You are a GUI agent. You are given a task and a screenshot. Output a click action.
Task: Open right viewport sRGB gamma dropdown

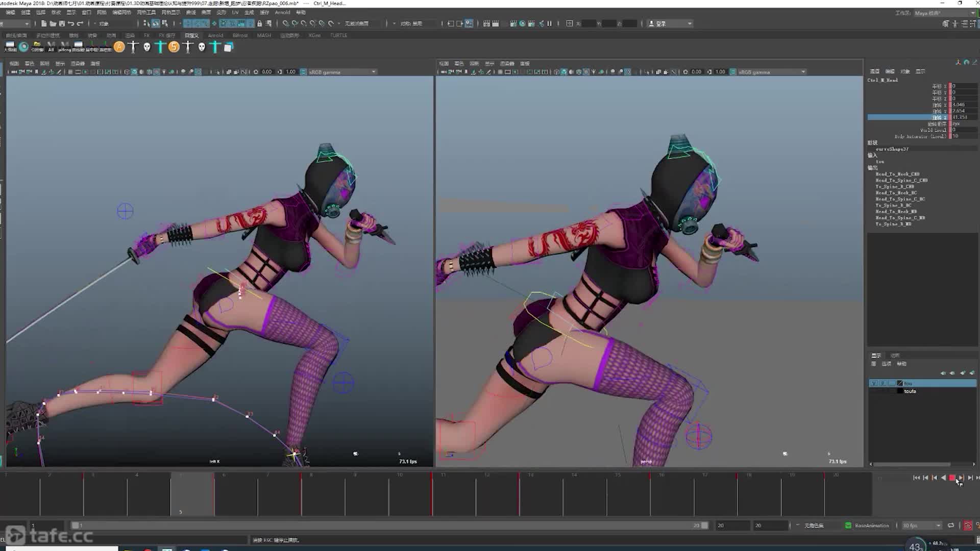tap(772, 72)
